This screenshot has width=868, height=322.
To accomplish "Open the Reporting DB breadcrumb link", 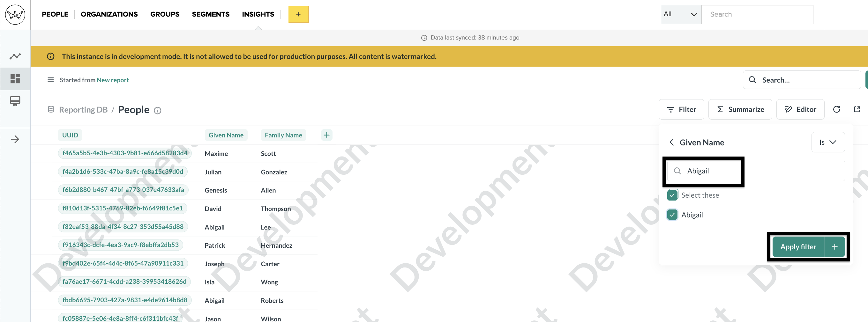I will point(83,110).
